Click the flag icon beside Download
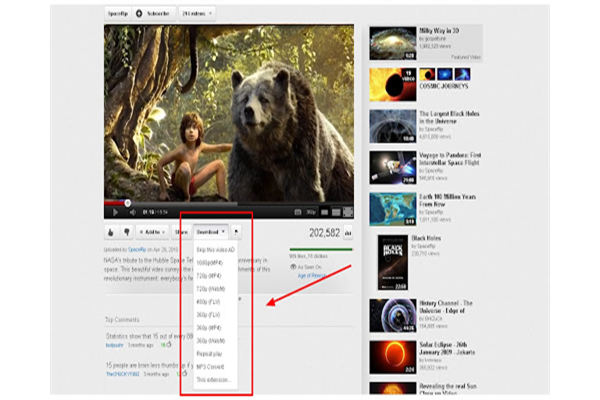The width and height of the screenshot is (600, 400). point(236,232)
